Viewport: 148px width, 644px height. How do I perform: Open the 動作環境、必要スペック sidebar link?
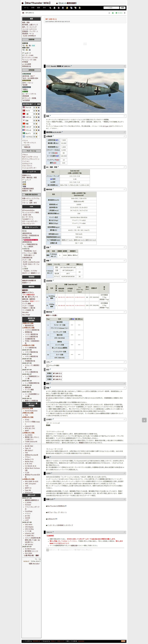[x=30, y=25]
